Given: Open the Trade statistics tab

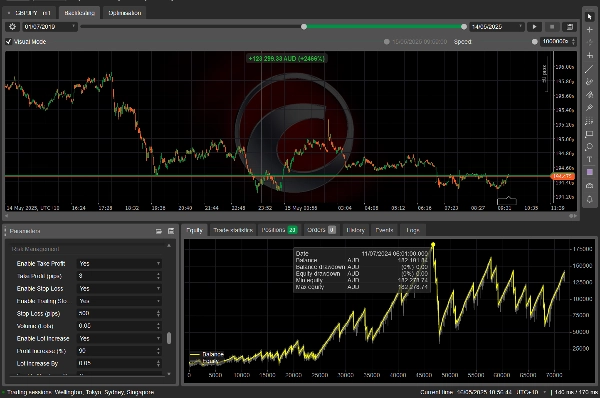Looking at the screenshot, I should pyautogui.click(x=233, y=230).
